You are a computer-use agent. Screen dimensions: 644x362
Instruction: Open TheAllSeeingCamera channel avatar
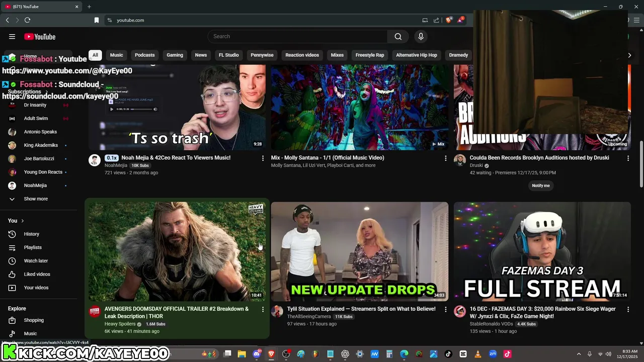[x=277, y=311]
